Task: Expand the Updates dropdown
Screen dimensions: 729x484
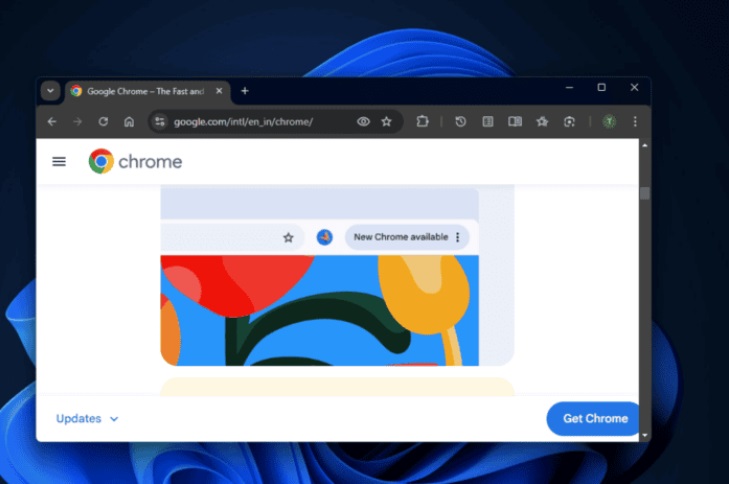Action: [x=87, y=418]
